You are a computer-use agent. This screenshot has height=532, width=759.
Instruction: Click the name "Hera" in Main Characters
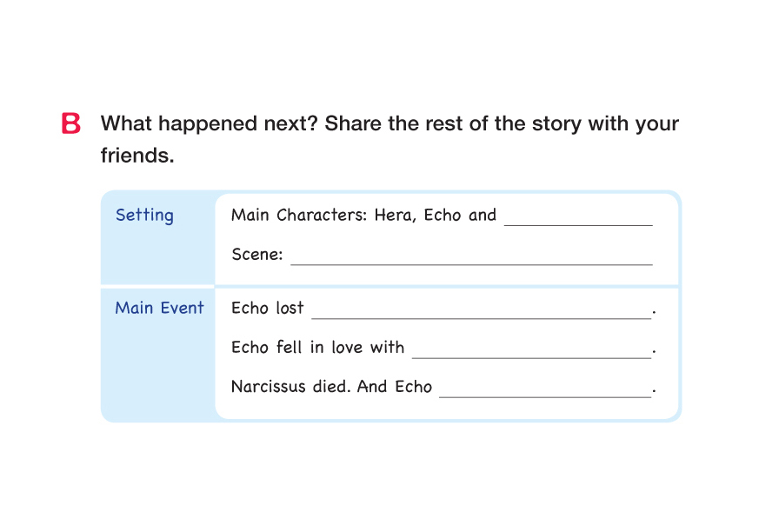(394, 216)
